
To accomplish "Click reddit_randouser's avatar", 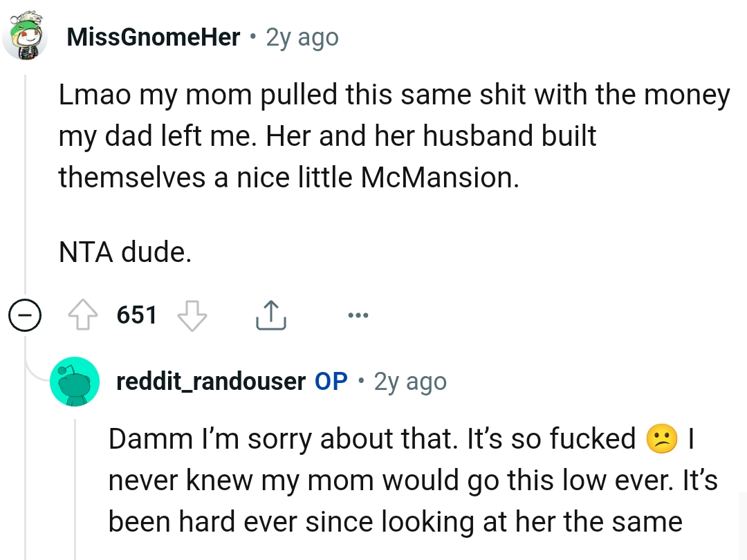I will (x=75, y=381).
